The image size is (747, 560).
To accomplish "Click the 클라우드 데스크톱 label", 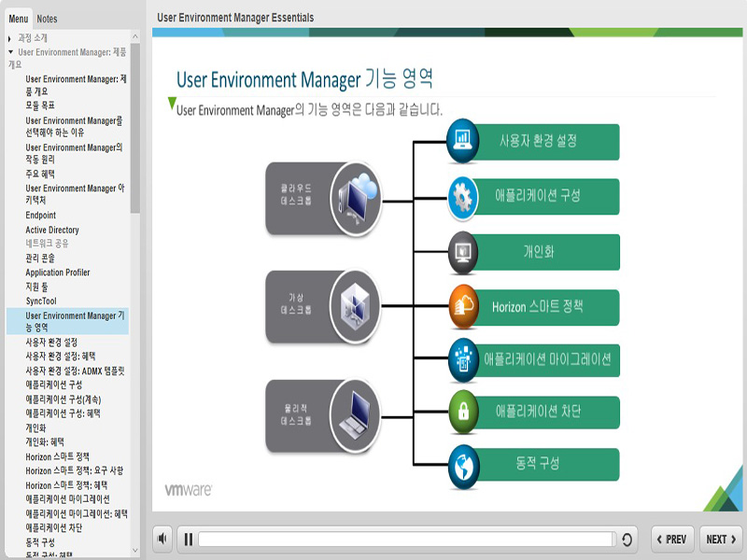I will 296,194.
